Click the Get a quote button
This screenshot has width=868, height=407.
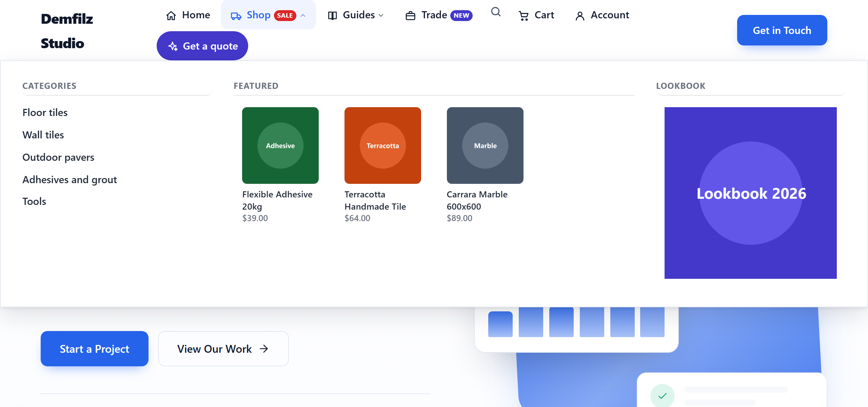coord(202,46)
